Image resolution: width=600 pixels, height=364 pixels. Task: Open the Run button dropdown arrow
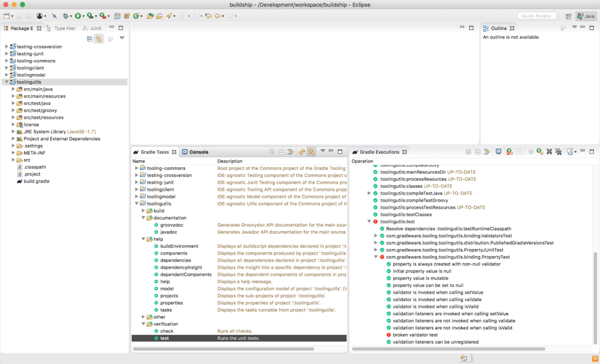pos(83,16)
